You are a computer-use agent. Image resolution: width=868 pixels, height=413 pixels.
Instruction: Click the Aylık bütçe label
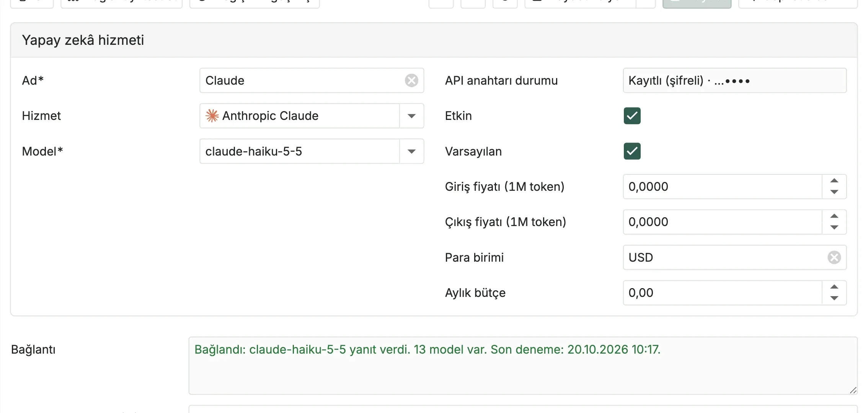[x=475, y=293]
